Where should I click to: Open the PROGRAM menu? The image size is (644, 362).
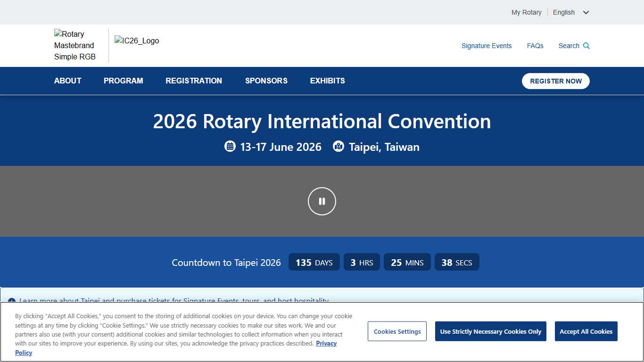123,81
